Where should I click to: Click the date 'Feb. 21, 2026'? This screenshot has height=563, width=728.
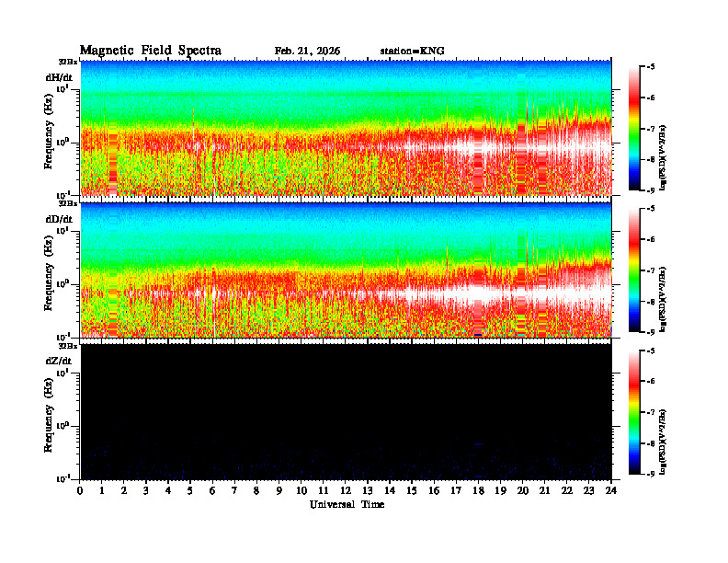click(307, 52)
